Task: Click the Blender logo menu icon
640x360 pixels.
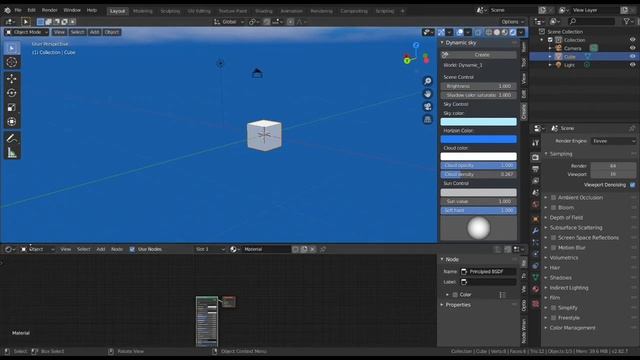Action: point(7,10)
